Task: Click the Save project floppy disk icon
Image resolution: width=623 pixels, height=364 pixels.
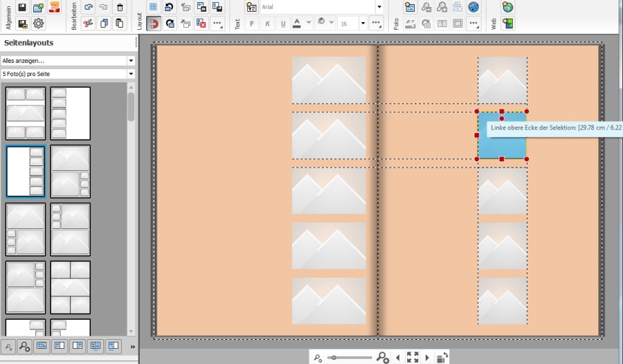Action: (x=22, y=8)
